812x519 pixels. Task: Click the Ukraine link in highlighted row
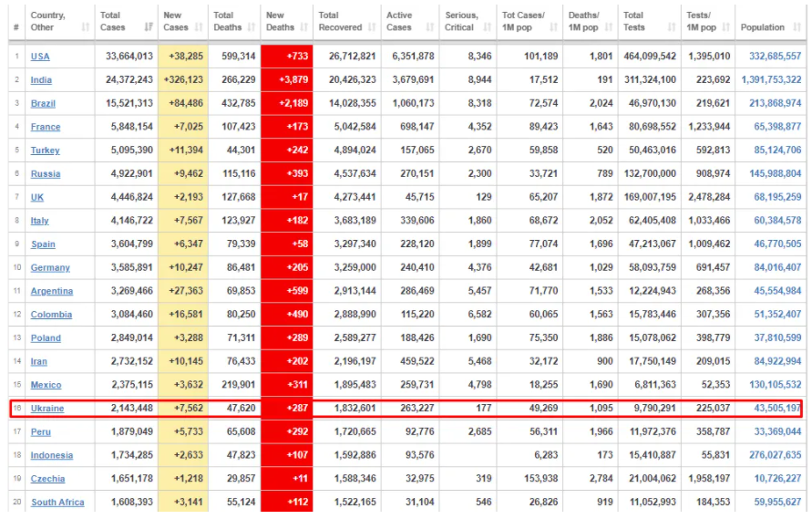[47, 409]
